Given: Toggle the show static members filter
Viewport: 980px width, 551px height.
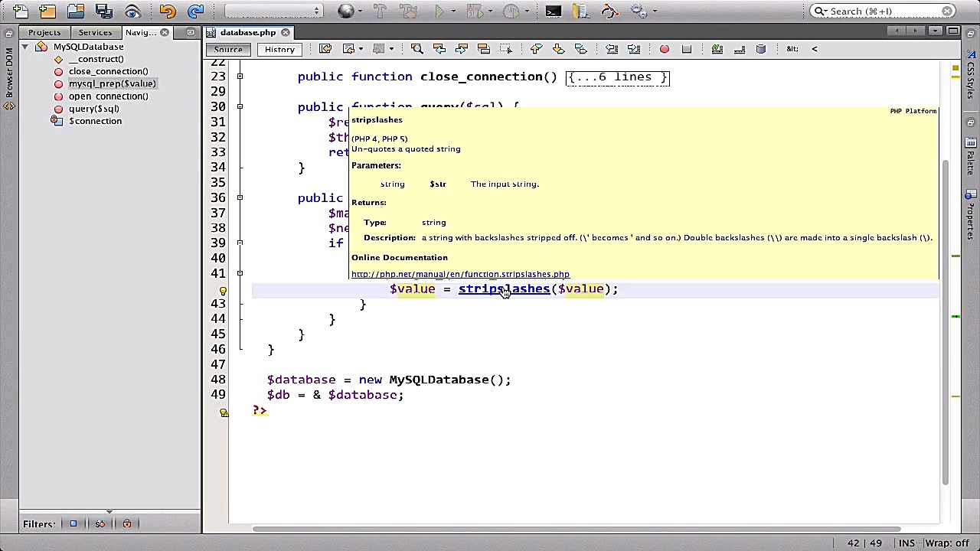Looking at the screenshot, I should coord(100,523).
